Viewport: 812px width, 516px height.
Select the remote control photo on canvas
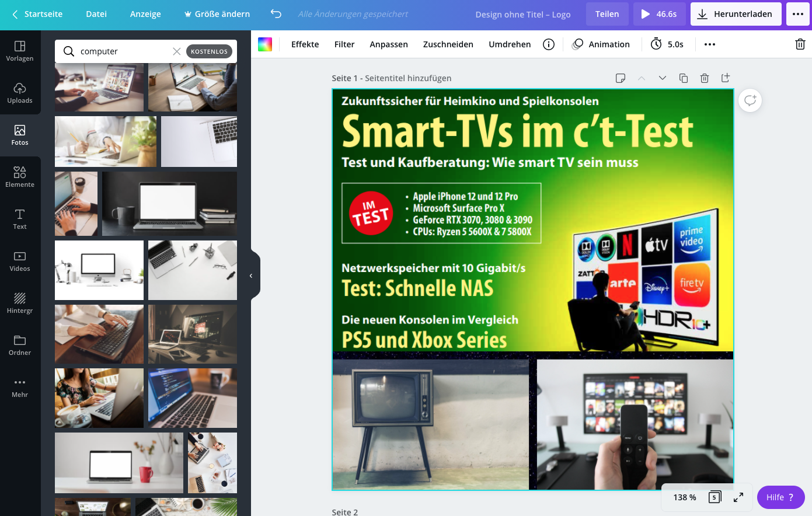(x=635, y=424)
